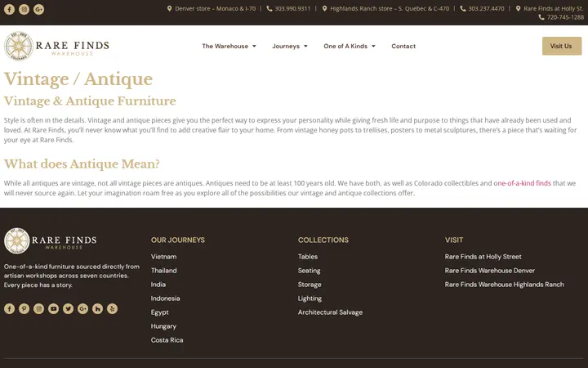Call the 303.237.4470 phone number

pyautogui.click(x=486, y=9)
